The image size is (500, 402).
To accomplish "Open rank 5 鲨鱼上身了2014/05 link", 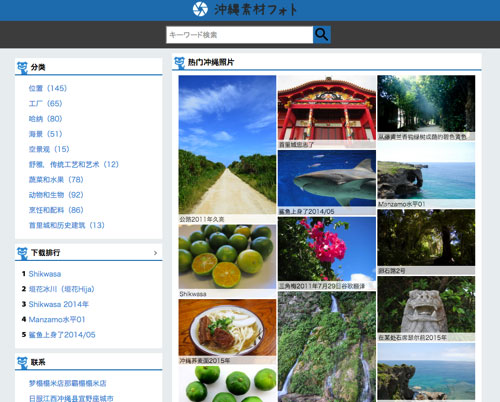I will (x=62, y=335).
